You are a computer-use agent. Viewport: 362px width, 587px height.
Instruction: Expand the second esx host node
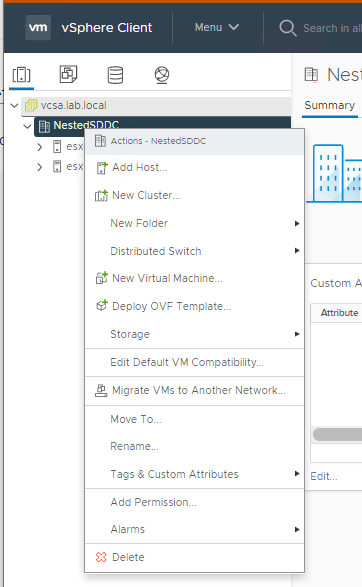coord(40,167)
